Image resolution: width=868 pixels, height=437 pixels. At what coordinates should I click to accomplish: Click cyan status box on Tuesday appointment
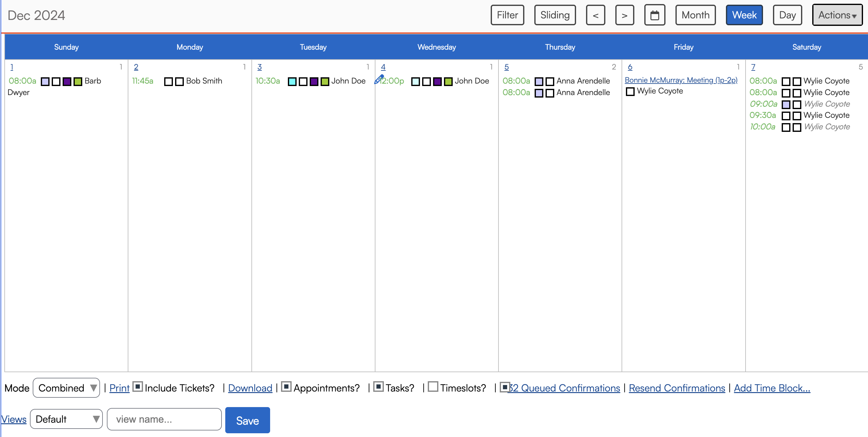pyautogui.click(x=292, y=82)
